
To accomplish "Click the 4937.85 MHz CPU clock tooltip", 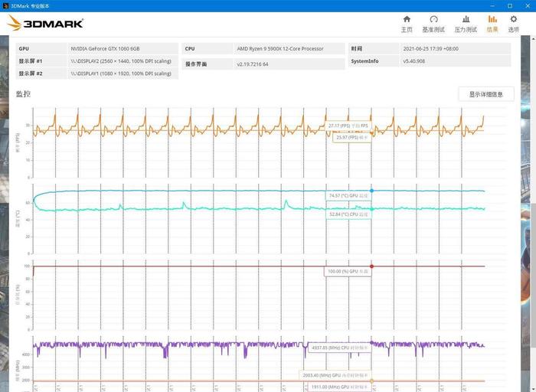I will 339,348.
